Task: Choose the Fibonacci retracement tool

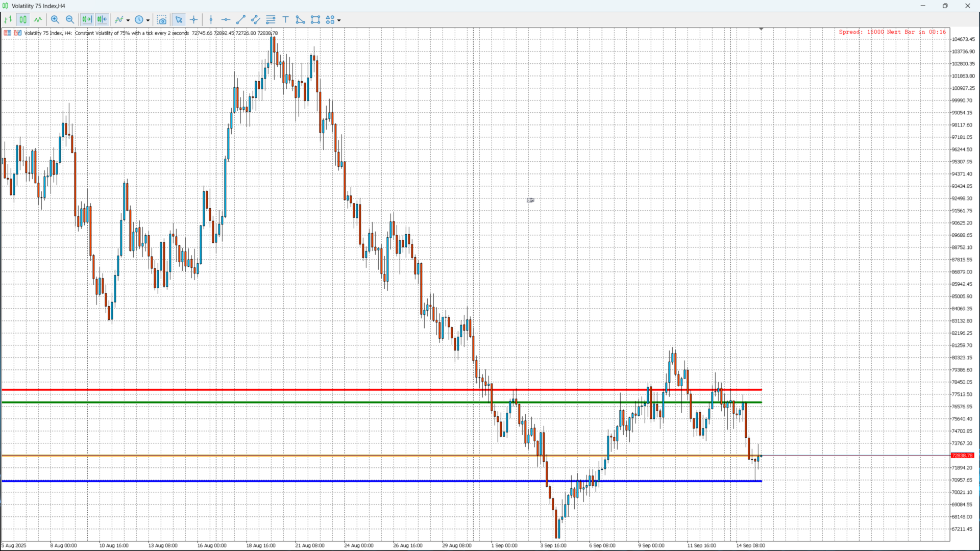Action: click(271, 20)
